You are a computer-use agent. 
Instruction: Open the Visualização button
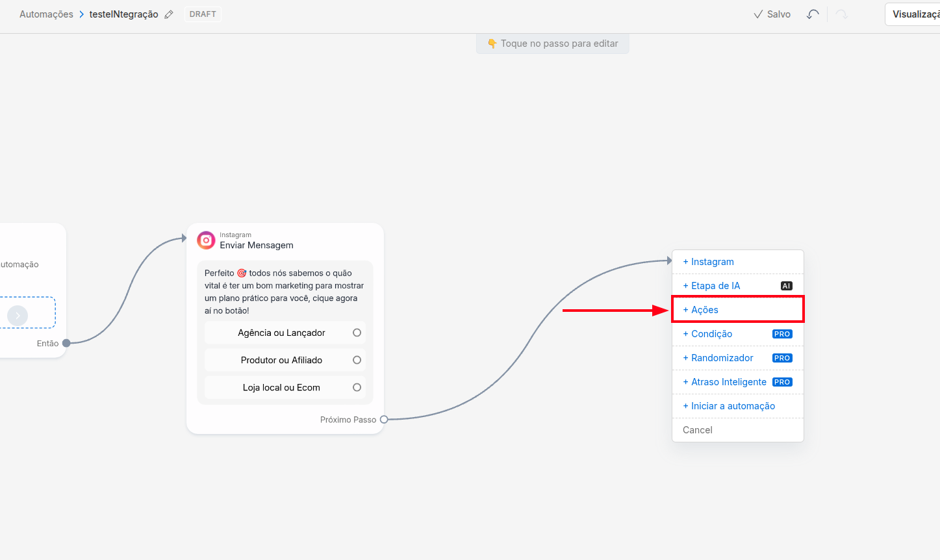(913, 14)
